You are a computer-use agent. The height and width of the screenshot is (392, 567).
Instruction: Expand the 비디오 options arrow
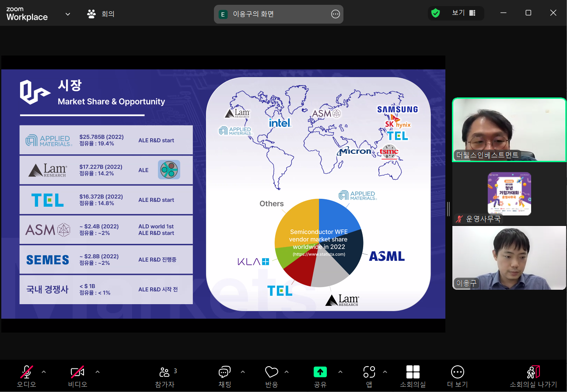(98, 372)
